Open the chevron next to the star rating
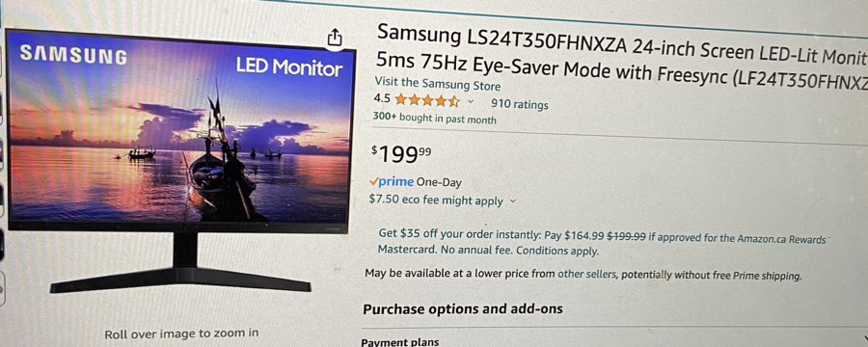 pos(471,102)
